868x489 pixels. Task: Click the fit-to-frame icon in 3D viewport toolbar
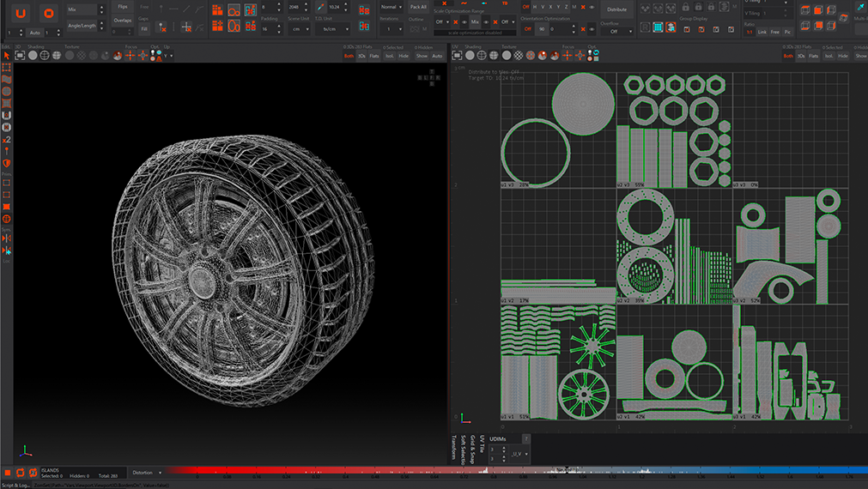pos(20,55)
